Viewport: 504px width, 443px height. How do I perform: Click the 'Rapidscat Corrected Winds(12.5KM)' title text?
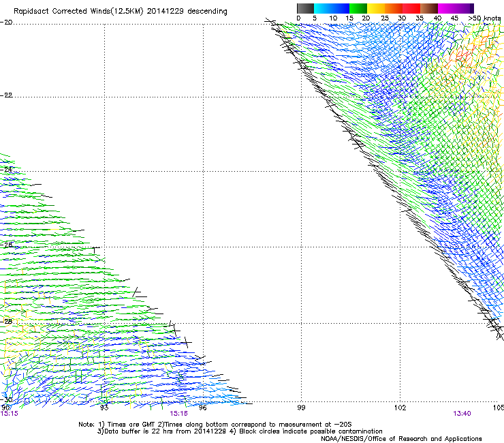(78, 12)
